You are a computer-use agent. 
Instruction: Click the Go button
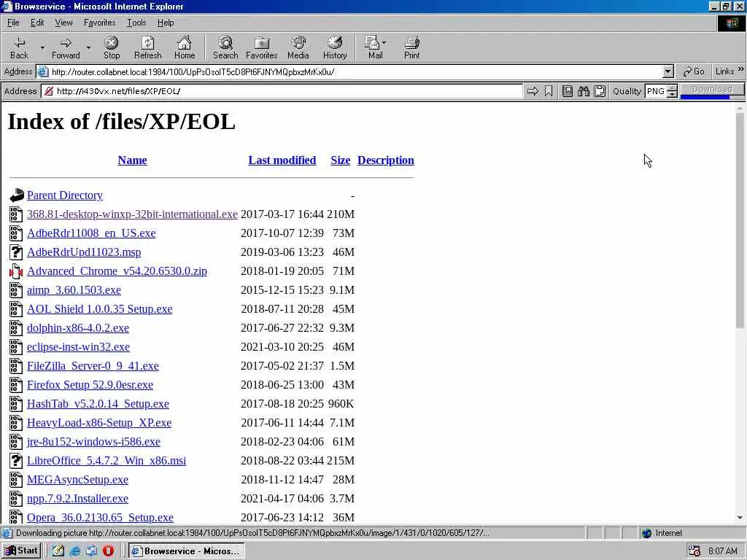click(694, 71)
